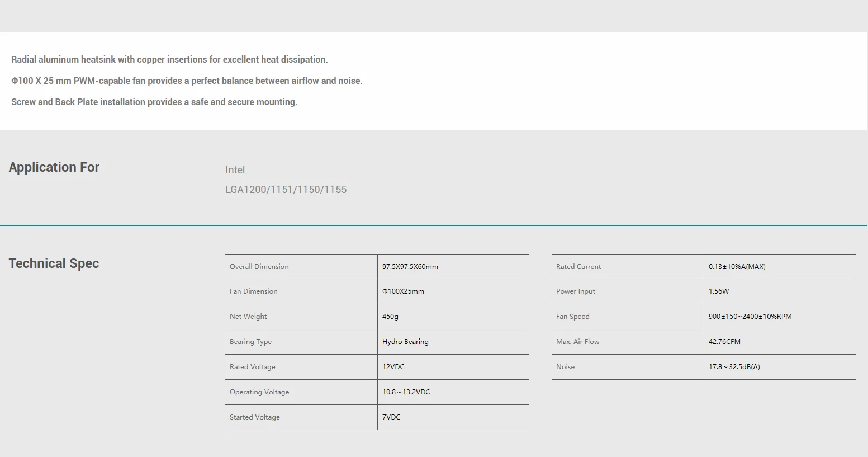
Task: Click the 'Fan Dimension' row label
Action: click(x=253, y=291)
